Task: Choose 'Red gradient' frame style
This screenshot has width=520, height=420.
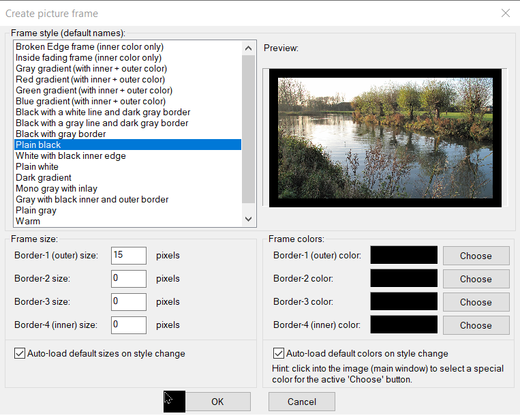Action: pyautogui.click(x=90, y=79)
